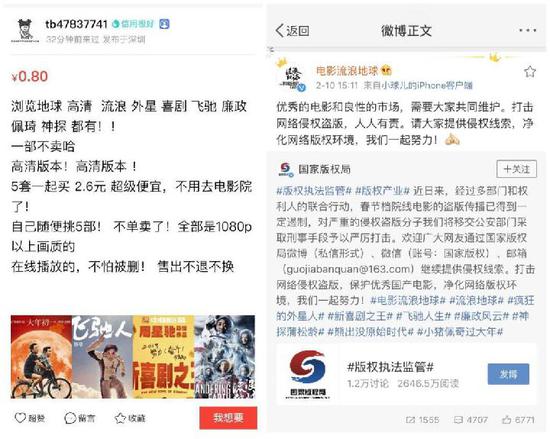Click the red 我想要 button
This screenshot has width=550, height=439.
(x=228, y=418)
